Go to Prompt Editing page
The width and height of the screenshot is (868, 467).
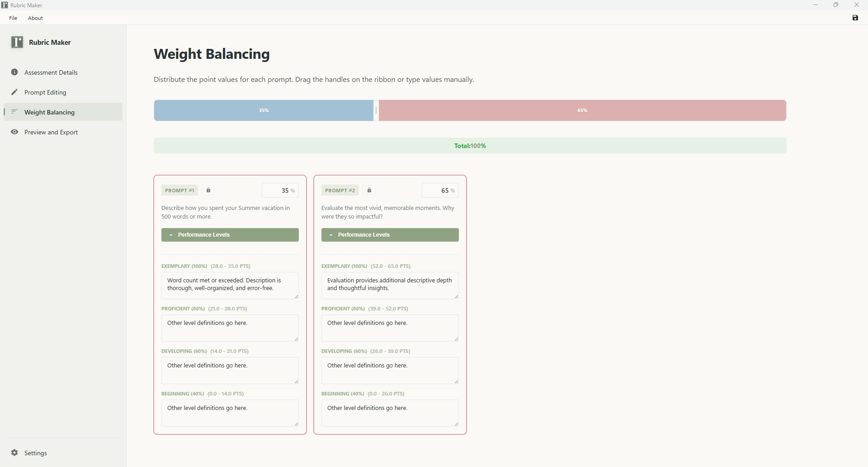pyautogui.click(x=63, y=92)
